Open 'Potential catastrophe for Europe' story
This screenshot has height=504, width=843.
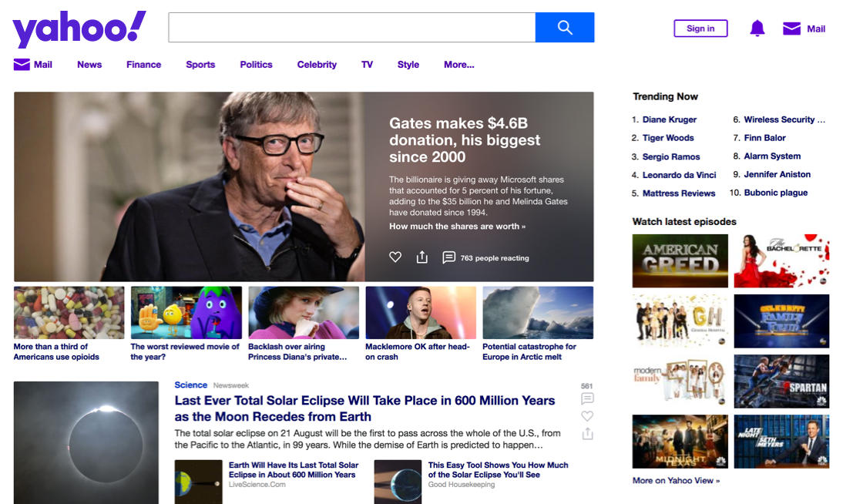click(x=529, y=351)
